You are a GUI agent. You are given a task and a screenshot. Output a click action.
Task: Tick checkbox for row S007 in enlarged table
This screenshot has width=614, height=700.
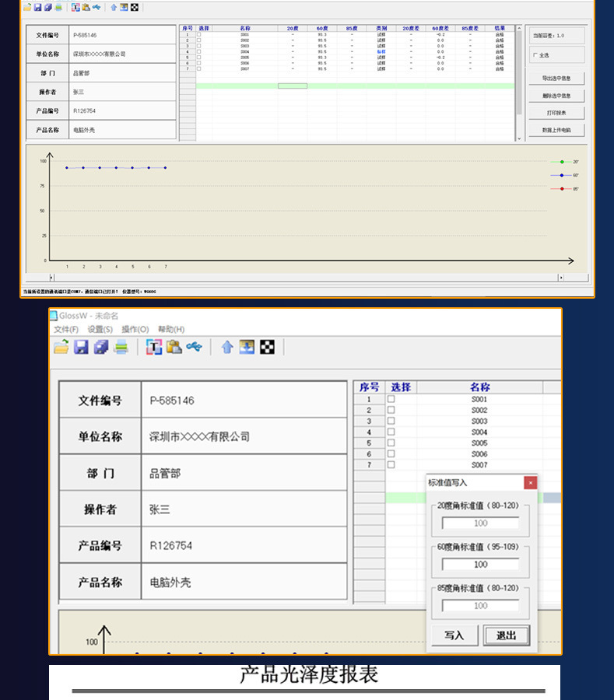(391, 464)
